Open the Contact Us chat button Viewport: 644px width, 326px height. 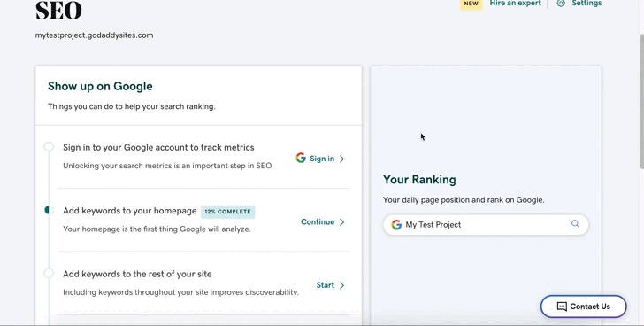click(584, 307)
